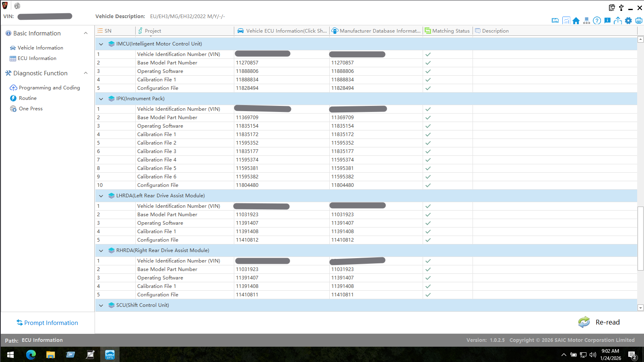Collapse the IPK(Instrument Pack) section
644x362 pixels.
(x=101, y=99)
